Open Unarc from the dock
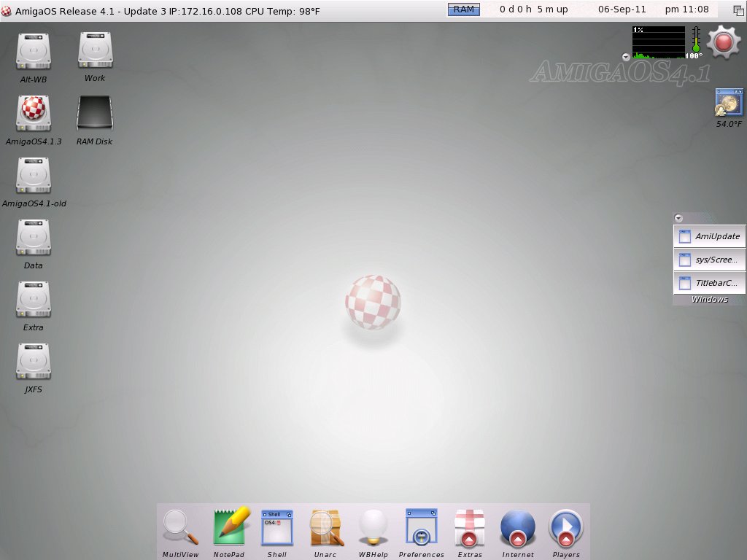The width and height of the screenshot is (747, 560). 326,528
